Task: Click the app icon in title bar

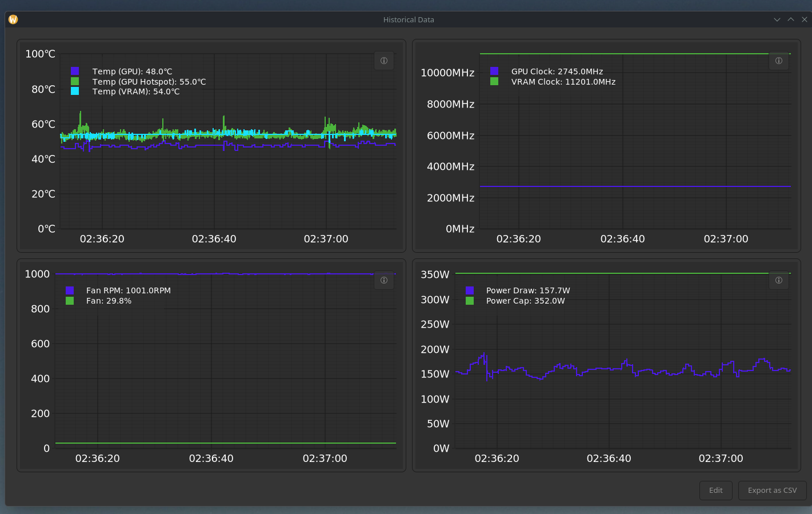Action: [x=13, y=19]
